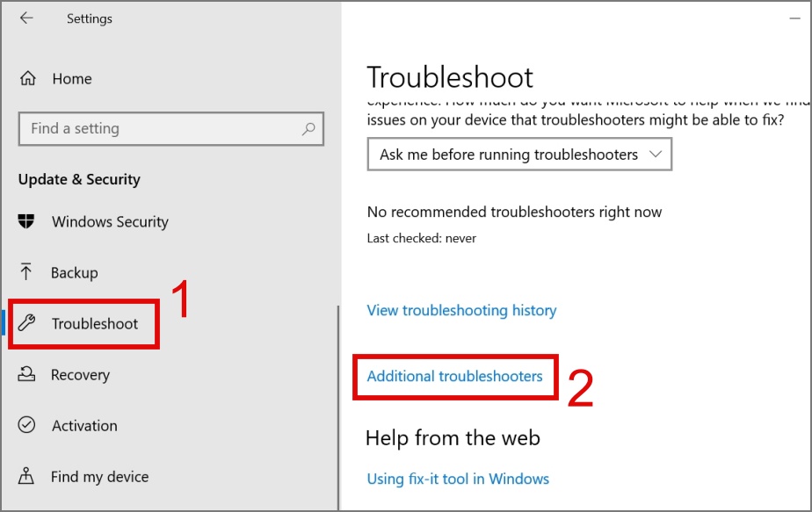The image size is (812, 512).
Task: Expand Ask me before running troubleshooters dropdown
Action: pyautogui.click(x=519, y=155)
